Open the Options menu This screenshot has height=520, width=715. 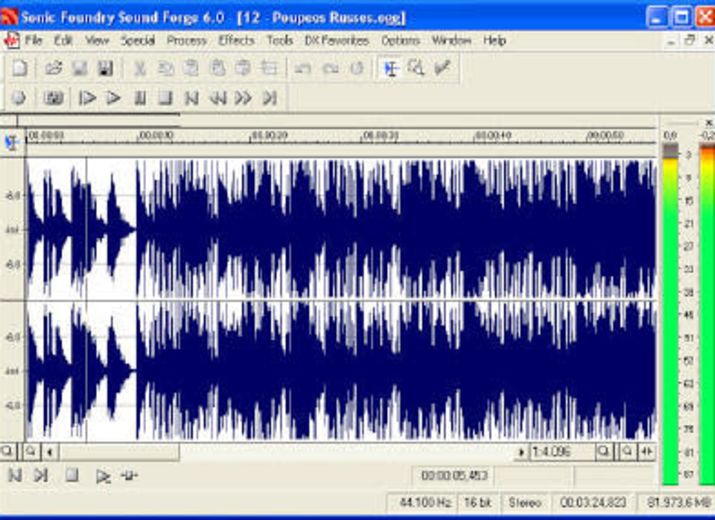[400, 41]
